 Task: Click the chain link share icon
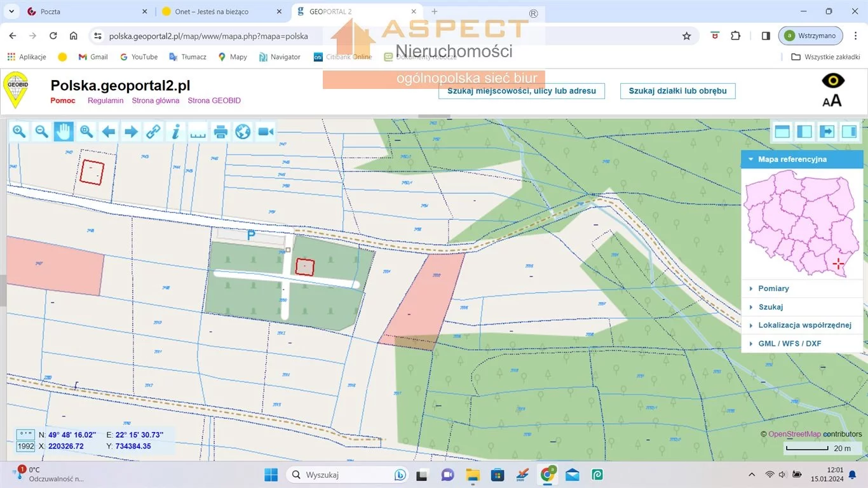pos(153,132)
